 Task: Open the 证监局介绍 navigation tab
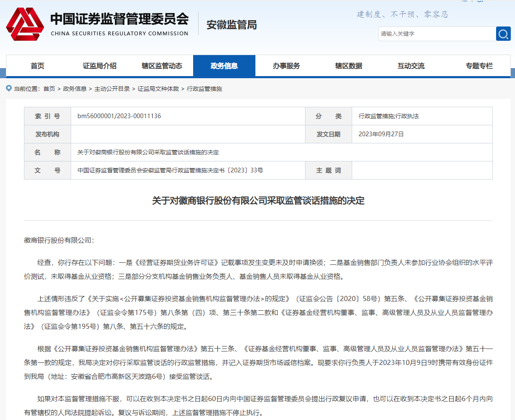coord(100,66)
